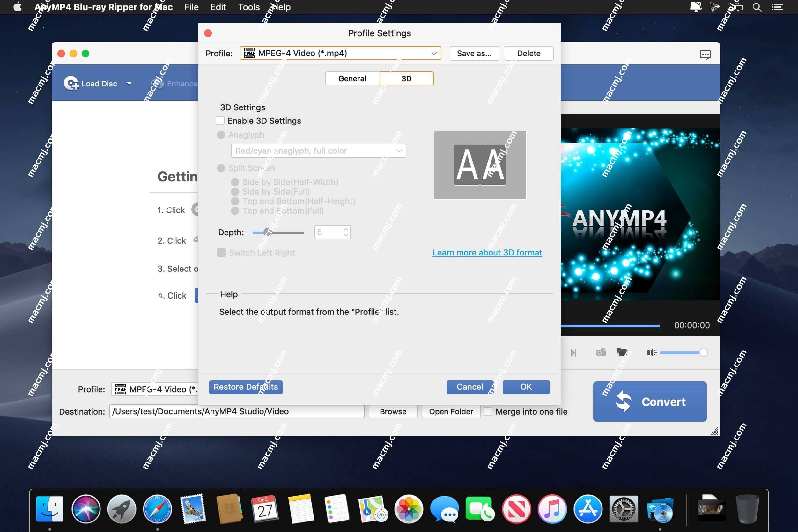This screenshot has width=798, height=532.
Task: Confirm with OK button
Action: point(526,387)
